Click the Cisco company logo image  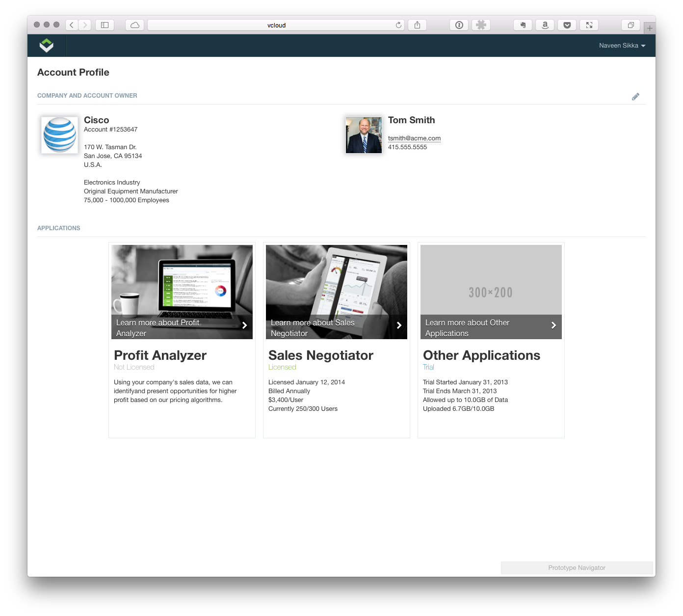[x=59, y=135]
